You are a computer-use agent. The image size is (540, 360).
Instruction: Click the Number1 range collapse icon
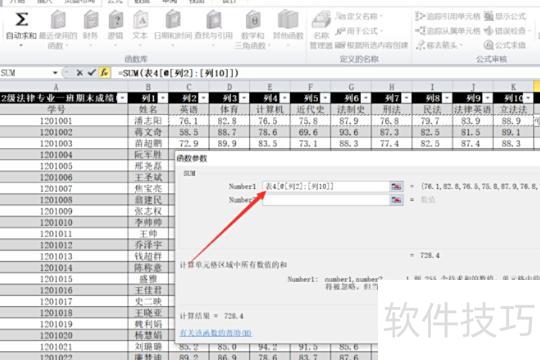[396, 186]
